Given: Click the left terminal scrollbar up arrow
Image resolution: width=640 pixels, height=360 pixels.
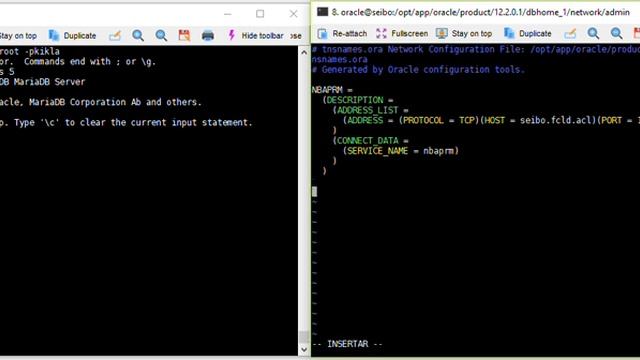Looking at the screenshot, I should pyautogui.click(x=304, y=52).
